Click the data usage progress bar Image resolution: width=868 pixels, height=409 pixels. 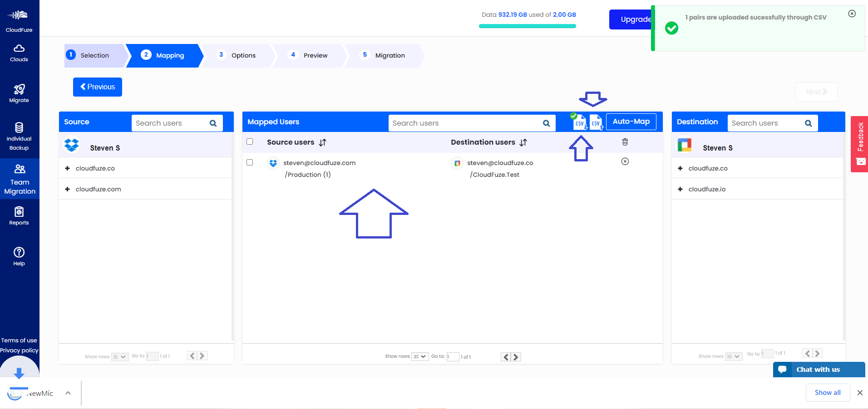pos(528,26)
